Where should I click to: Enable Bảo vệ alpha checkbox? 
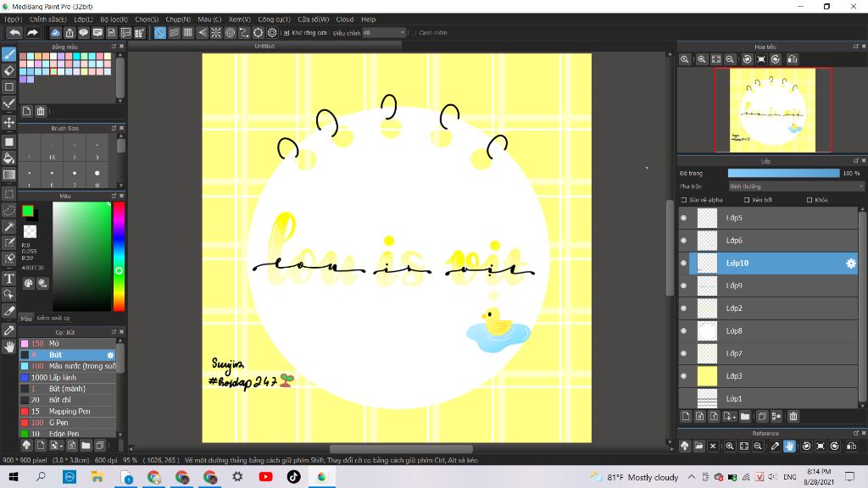point(684,200)
